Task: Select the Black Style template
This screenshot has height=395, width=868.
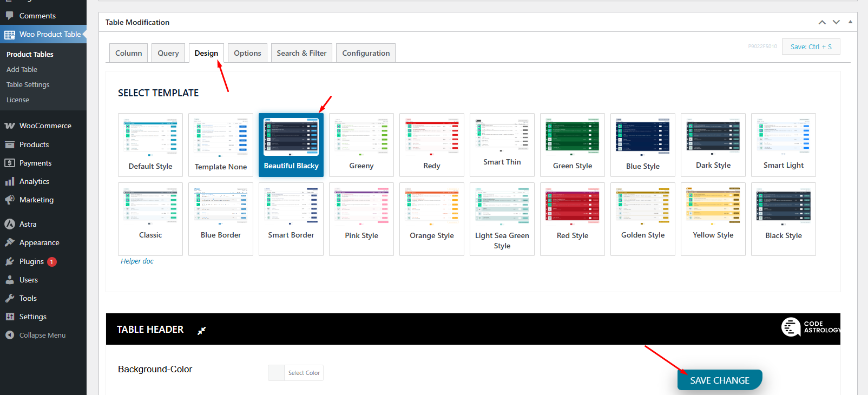Action: (784, 219)
